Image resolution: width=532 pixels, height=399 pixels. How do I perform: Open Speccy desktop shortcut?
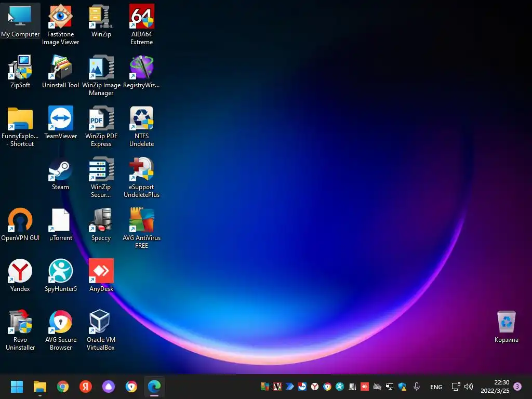click(101, 224)
